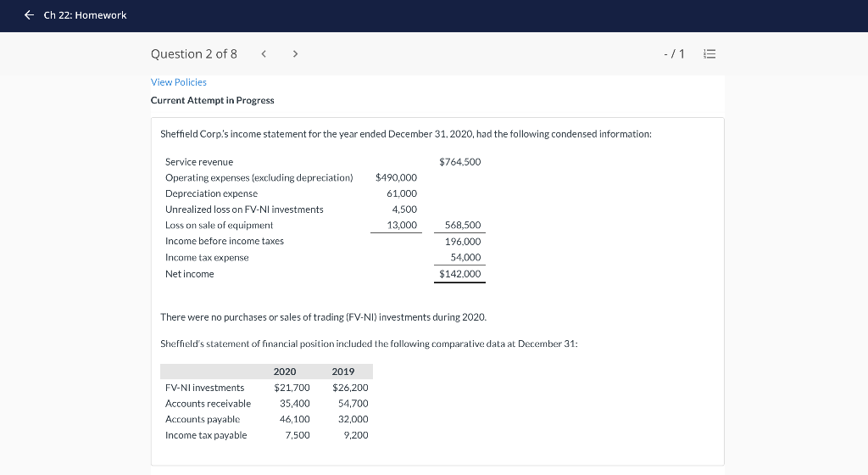
Task: Click the Sheffield Corp.'s income statement sentence
Action: 406,134
